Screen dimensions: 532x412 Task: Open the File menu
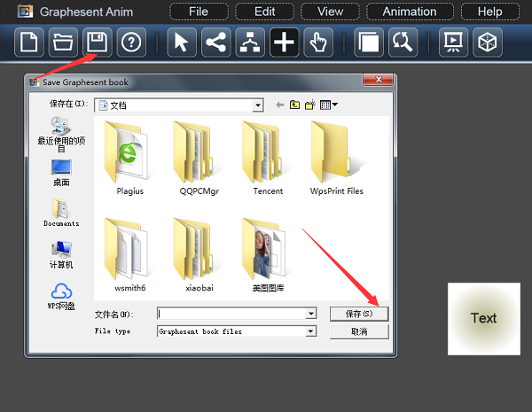pyautogui.click(x=199, y=12)
